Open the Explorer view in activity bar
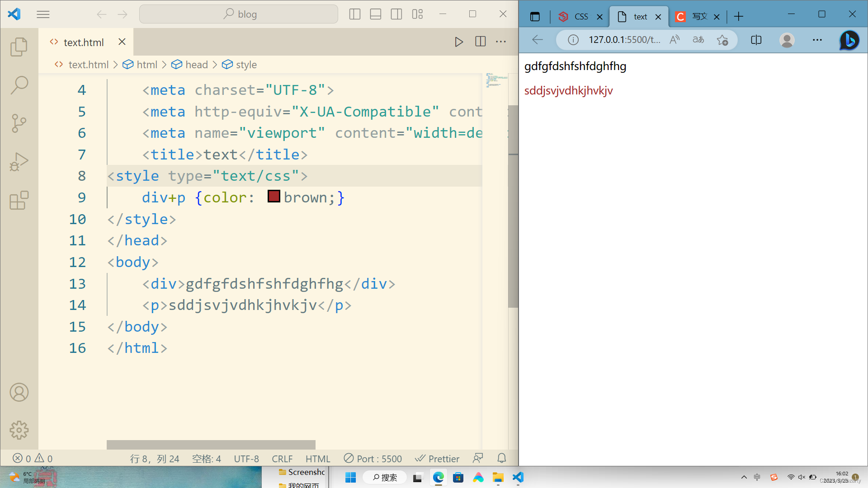Image resolution: width=868 pixels, height=488 pixels. click(x=19, y=47)
